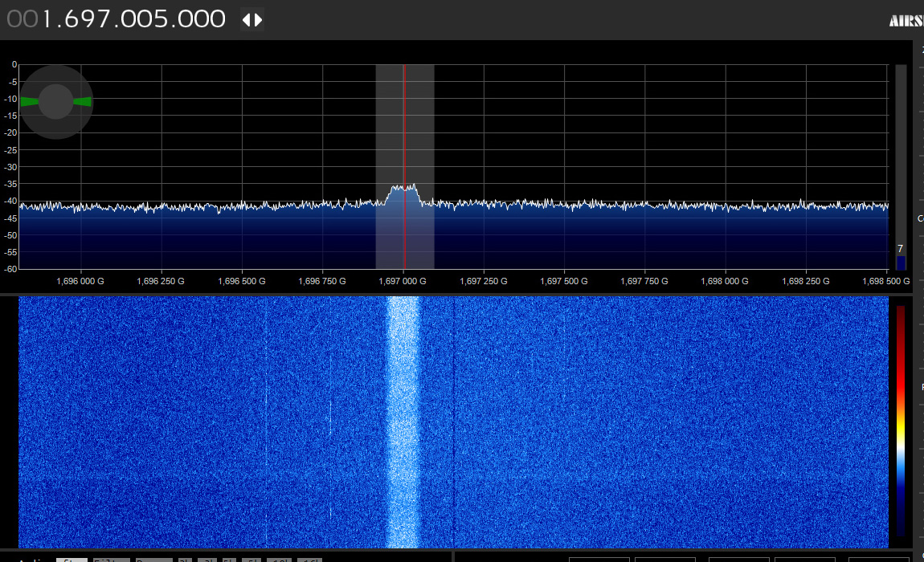Click the 1,697 750 G frequency label

644,281
